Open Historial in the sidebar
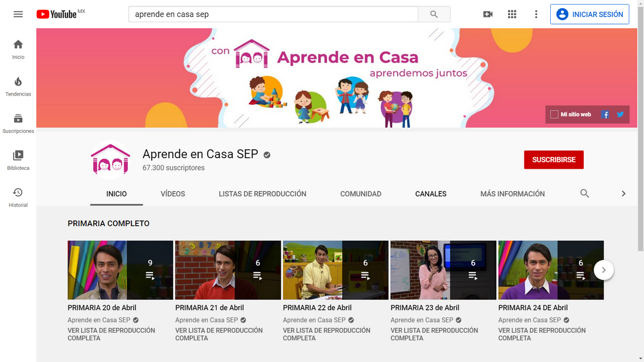This screenshot has height=362, width=644. 18,197
